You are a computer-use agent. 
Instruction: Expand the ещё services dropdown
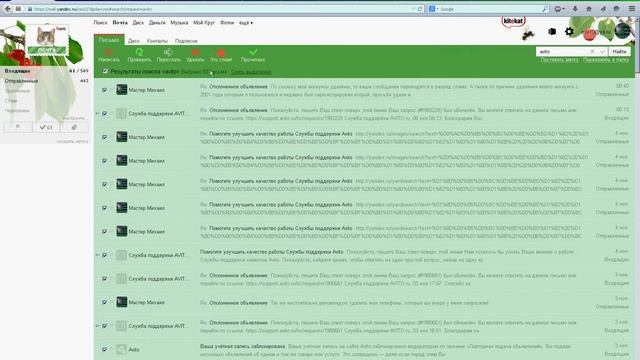click(x=245, y=23)
